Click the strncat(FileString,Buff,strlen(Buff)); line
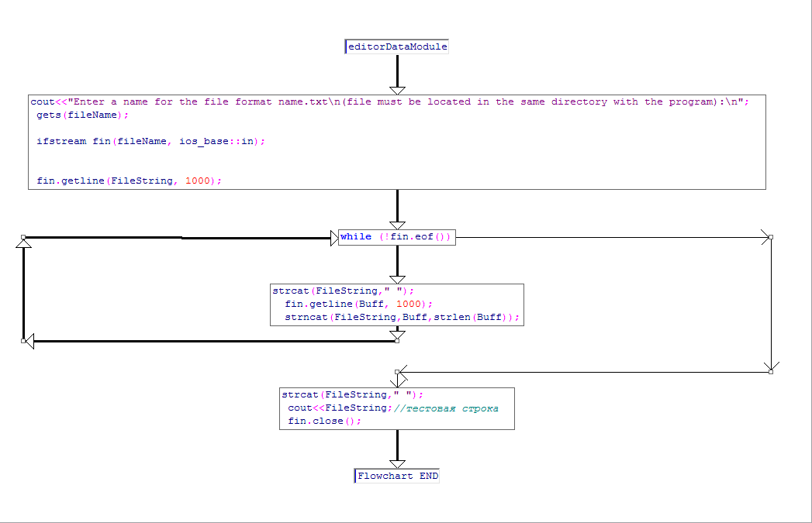Viewport: 812px width, 523px height. click(402, 317)
